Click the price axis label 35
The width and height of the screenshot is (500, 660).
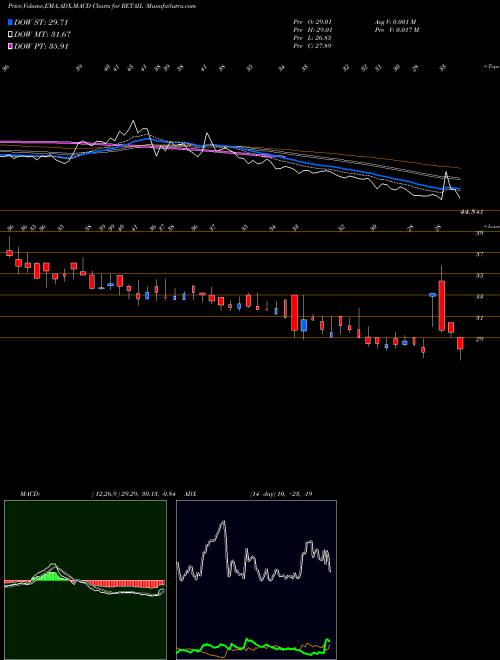tap(479, 275)
